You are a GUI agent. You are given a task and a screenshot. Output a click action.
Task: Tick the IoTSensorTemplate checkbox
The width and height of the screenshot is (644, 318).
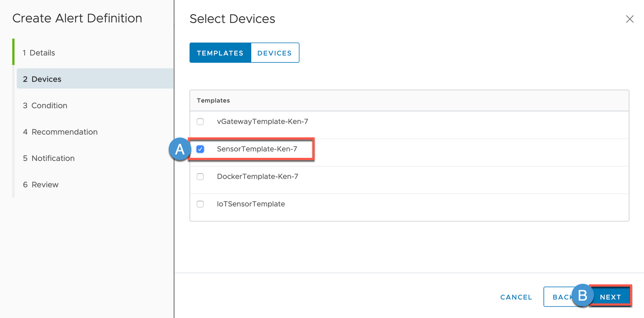200,204
